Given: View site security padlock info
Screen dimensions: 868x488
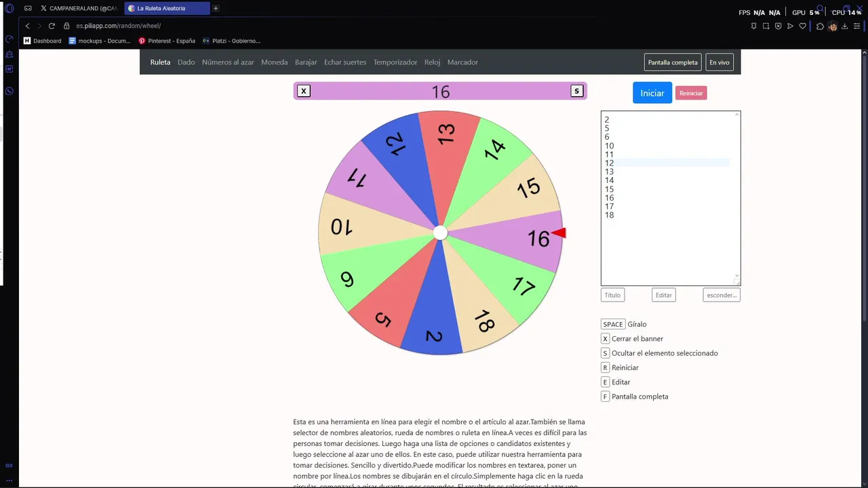Looking at the screenshot, I should point(66,26).
